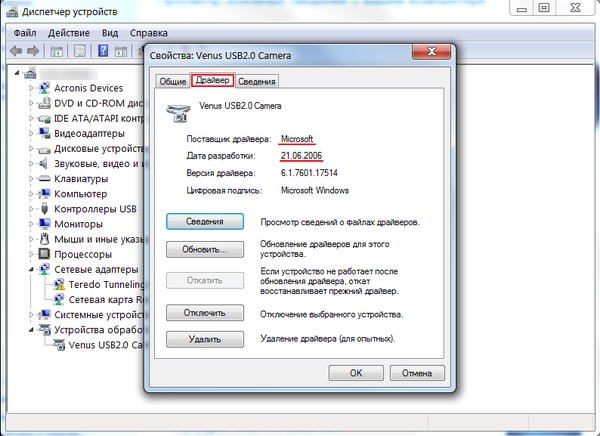The image size is (600, 436).
Task: Expand the Acronis Devices node
Action: click(x=31, y=88)
